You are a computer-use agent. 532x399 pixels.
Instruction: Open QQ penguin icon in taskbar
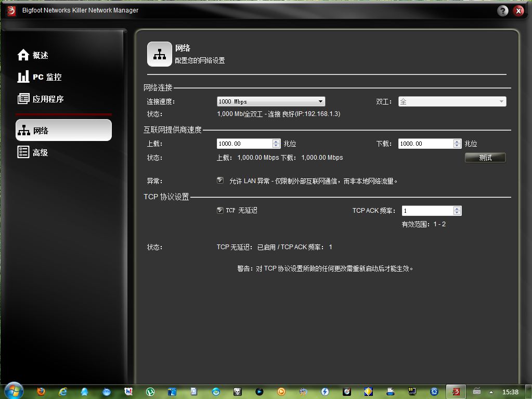pos(84,392)
